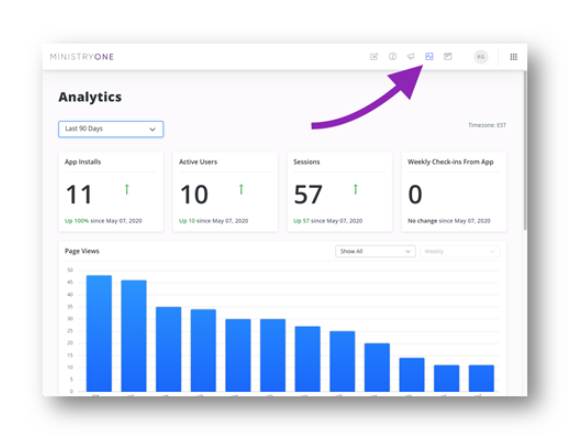Click the page vertical scrollbar
This screenshot has height=445, width=586.
click(x=525, y=150)
